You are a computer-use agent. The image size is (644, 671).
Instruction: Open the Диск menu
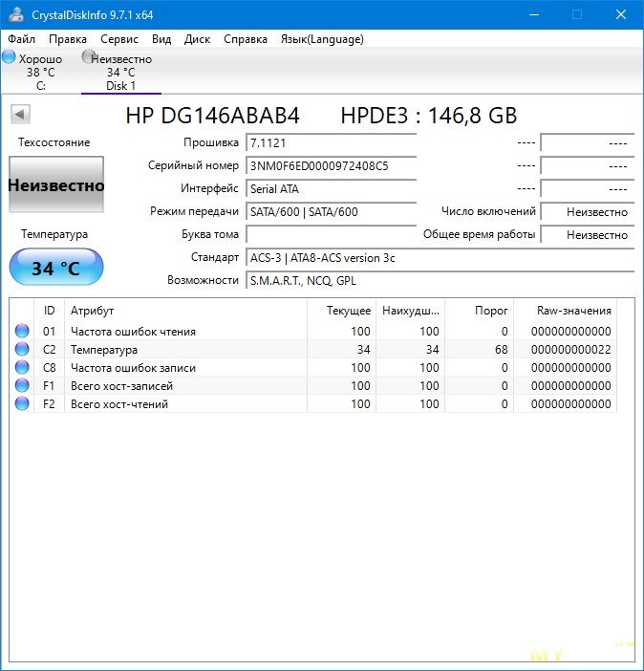click(x=197, y=39)
